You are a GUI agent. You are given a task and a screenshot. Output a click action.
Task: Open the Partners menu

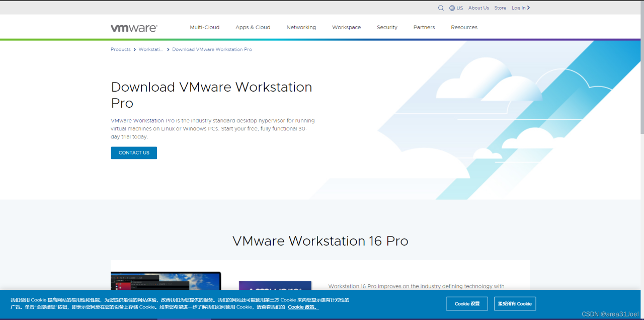pyautogui.click(x=424, y=28)
